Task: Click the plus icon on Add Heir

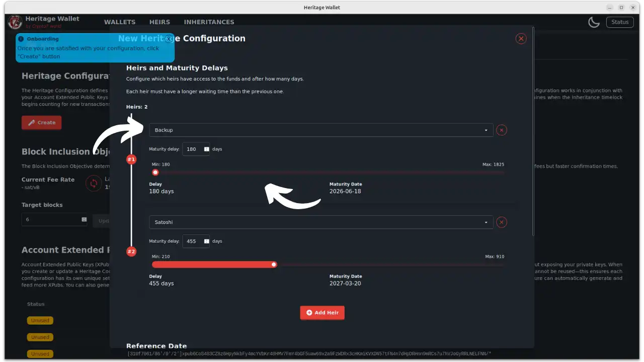Action: 309,312
